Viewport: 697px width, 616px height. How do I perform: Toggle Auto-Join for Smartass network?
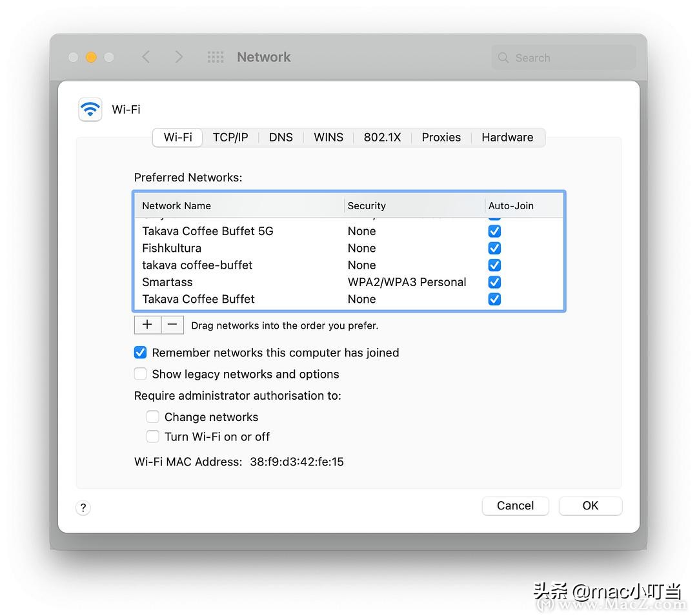coord(494,282)
